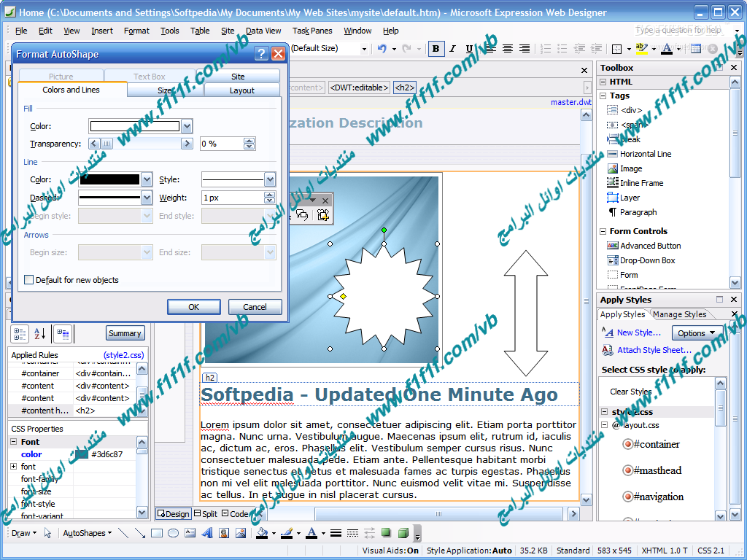Image resolution: width=747 pixels, height=560 pixels.
Task: Click the alphabetical sort icon in CSS panel
Action: pos(39,333)
